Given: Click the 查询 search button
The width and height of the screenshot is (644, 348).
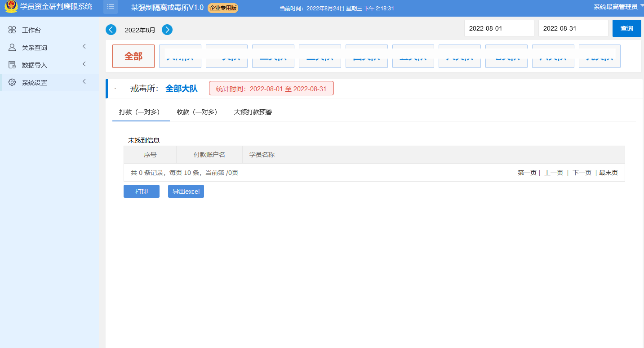Looking at the screenshot, I should click(626, 28).
